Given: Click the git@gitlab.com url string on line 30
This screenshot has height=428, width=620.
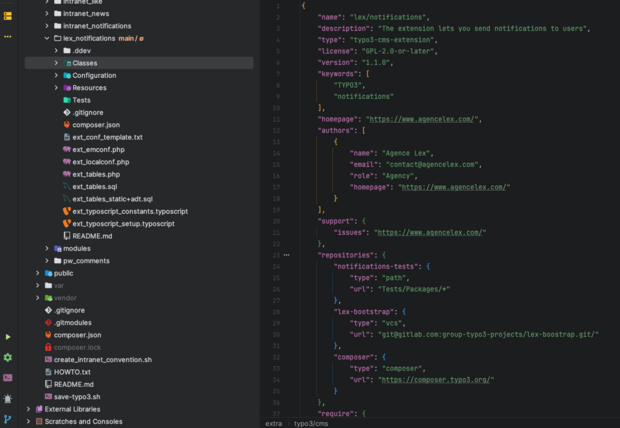Looking at the screenshot, I should tap(488, 335).
